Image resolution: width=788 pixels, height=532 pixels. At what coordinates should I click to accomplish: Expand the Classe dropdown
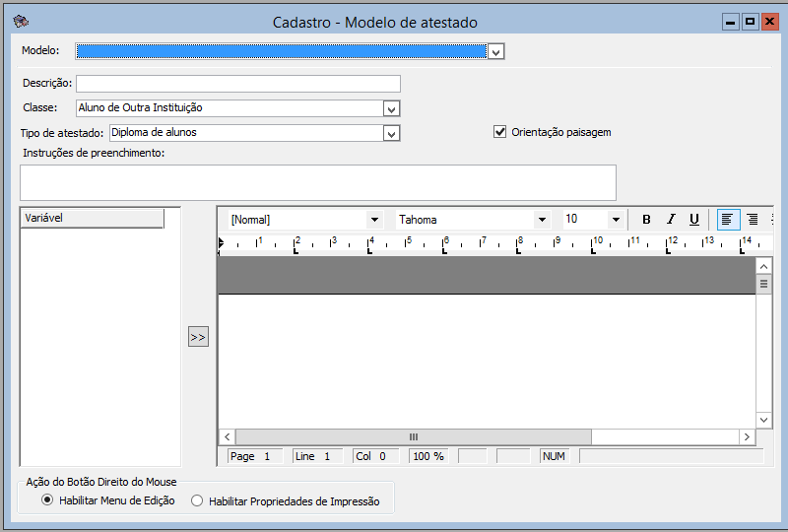point(391,108)
